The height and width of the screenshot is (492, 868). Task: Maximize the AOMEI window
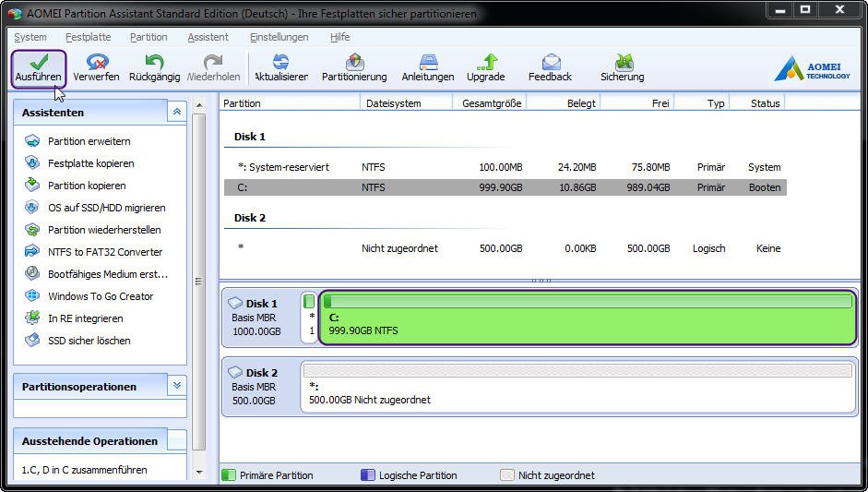tap(806, 9)
